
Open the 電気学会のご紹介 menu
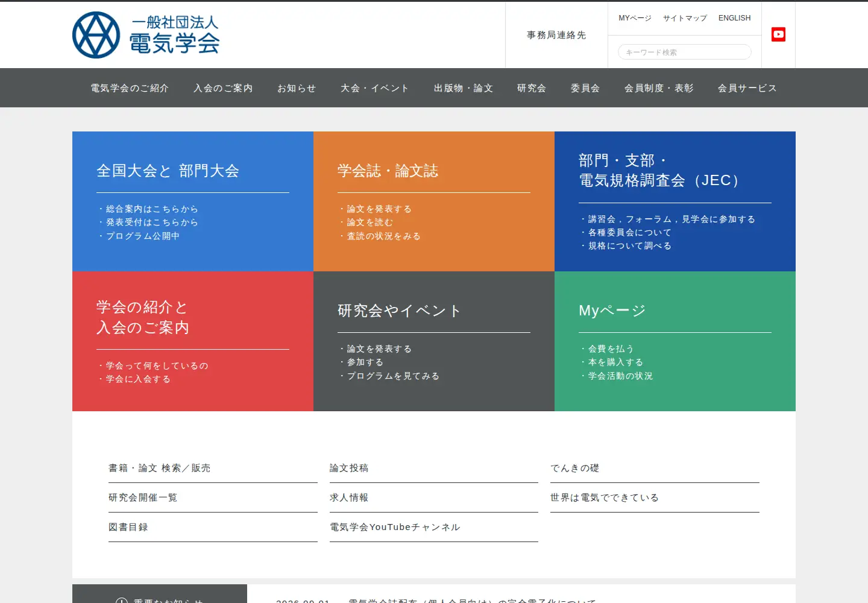pos(130,88)
